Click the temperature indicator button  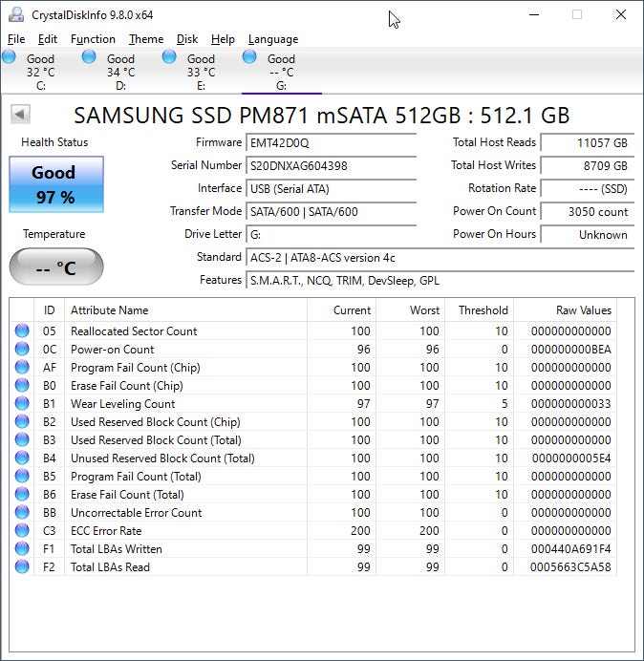pyautogui.click(x=55, y=267)
